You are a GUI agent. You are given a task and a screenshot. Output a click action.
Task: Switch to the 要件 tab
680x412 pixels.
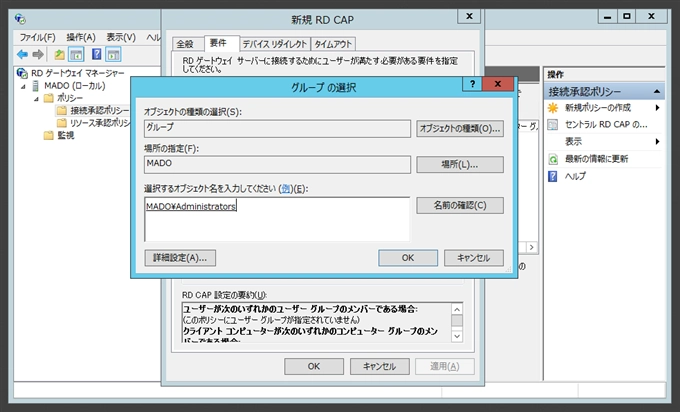pyautogui.click(x=222, y=43)
